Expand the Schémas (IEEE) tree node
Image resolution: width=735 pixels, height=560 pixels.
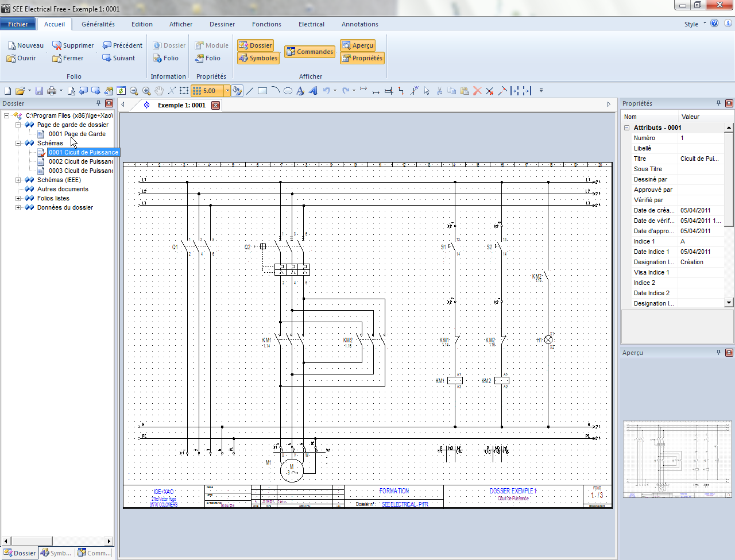tap(18, 180)
